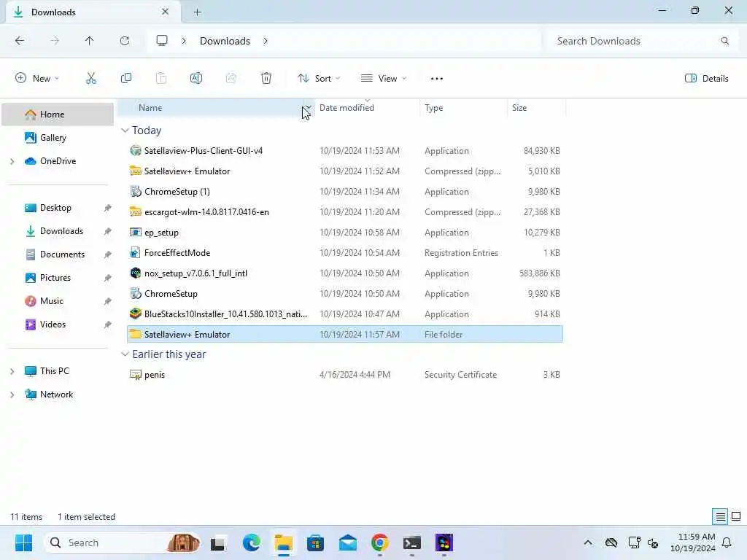Expand This PC tree node
Viewport: 747px width, 560px height.
(12, 371)
